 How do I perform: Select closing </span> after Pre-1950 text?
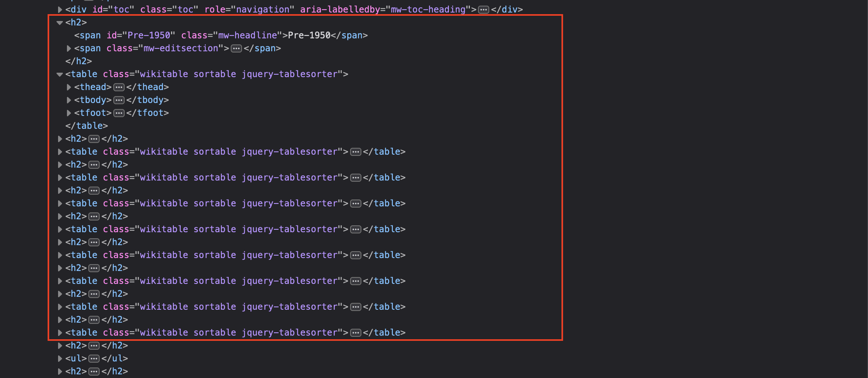pos(349,36)
